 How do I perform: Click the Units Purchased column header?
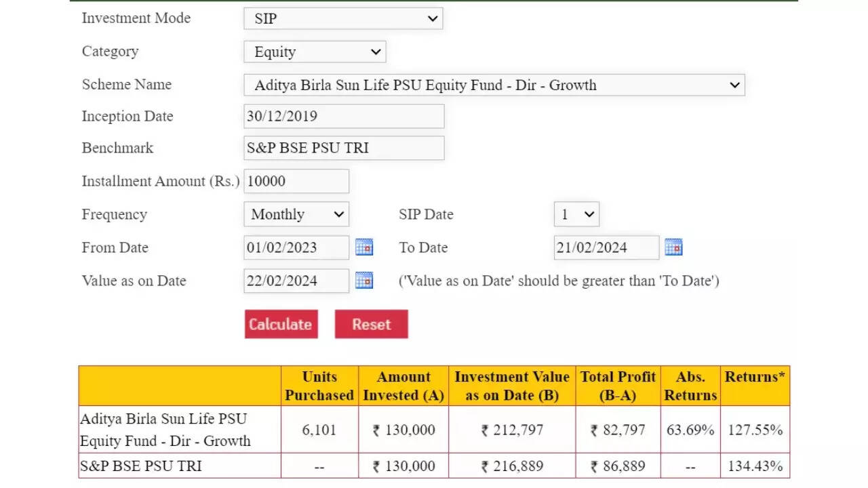(319, 386)
